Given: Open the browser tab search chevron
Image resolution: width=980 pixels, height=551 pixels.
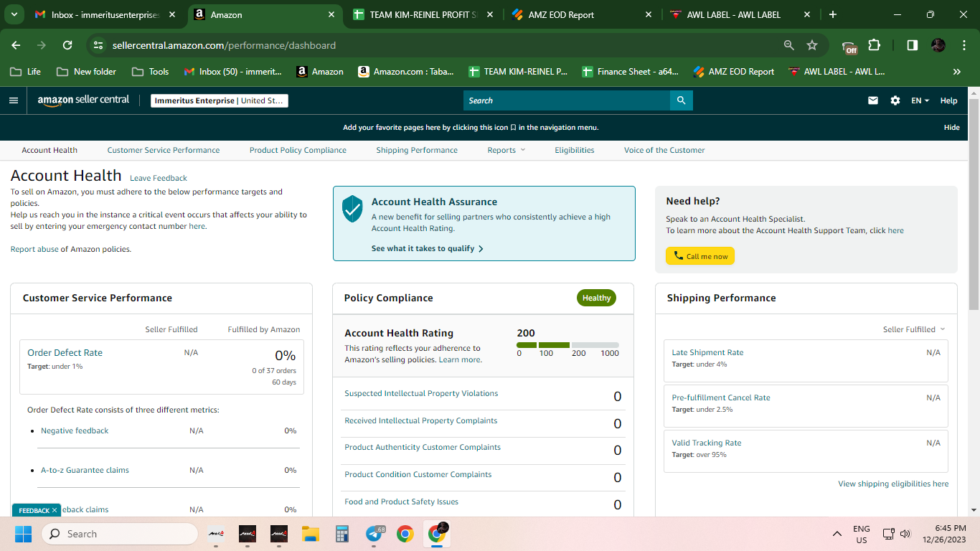Looking at the screenshot, I should coord(16,14).
